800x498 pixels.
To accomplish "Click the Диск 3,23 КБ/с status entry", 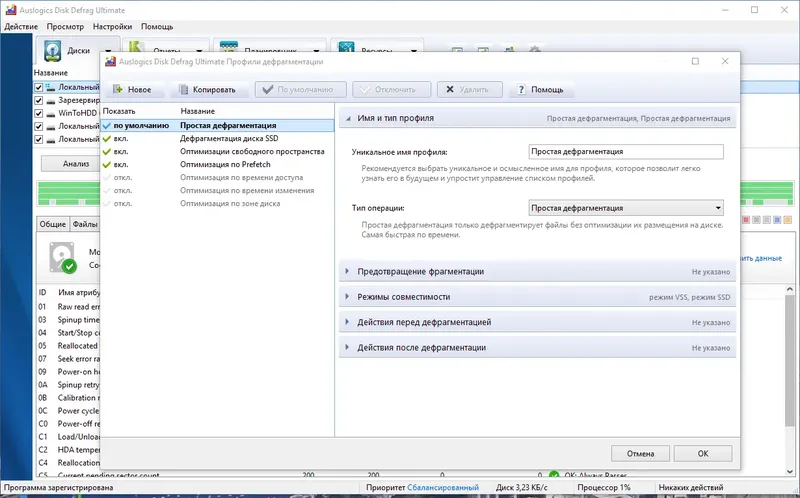I will point(521,488).
